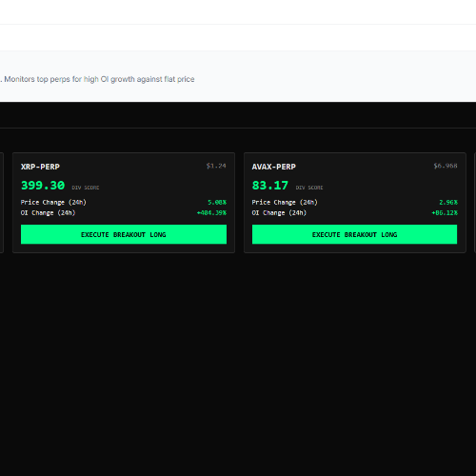Click Price Change (24h) label in XRP card
Image resolution: width=476 pixels, height=476 pixels.
[53, 202]
